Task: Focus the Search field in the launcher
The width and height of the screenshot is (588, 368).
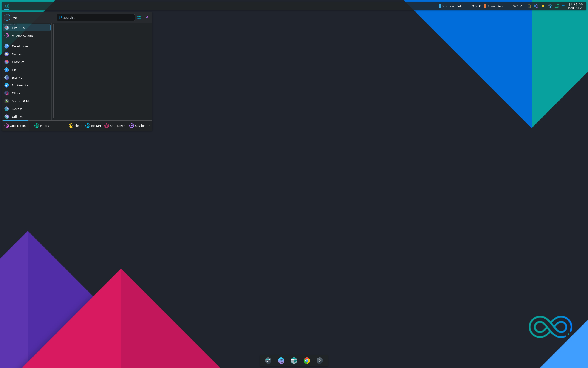Action: tap(96, 17)
